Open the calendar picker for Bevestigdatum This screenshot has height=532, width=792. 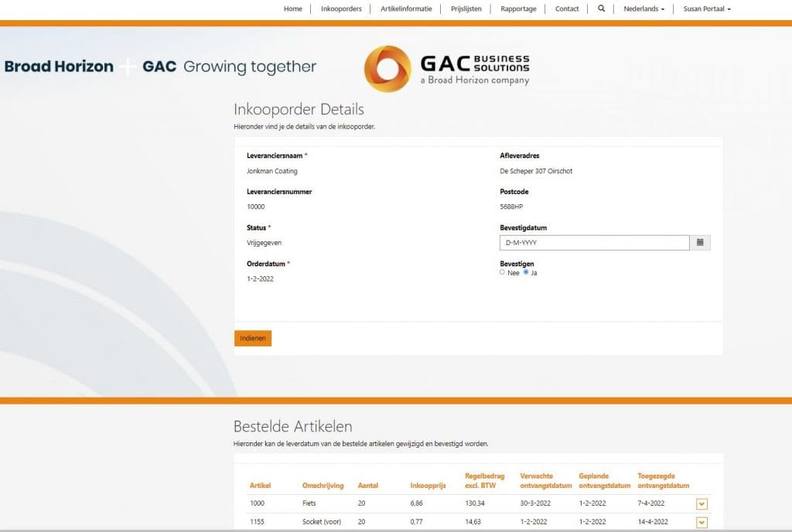click(x=700, y=243)
